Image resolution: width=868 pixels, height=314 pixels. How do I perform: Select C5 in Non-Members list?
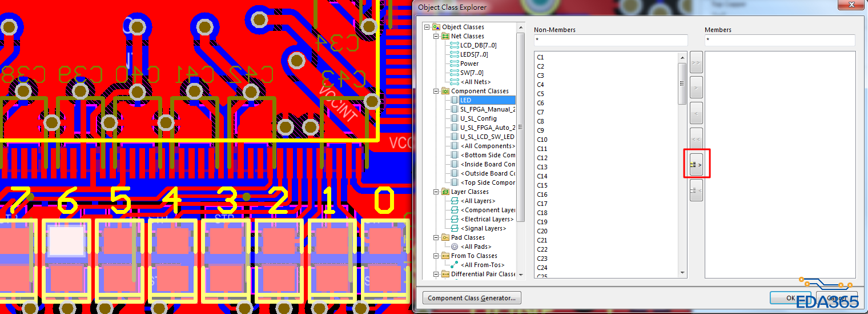click(x=540, y=94)
